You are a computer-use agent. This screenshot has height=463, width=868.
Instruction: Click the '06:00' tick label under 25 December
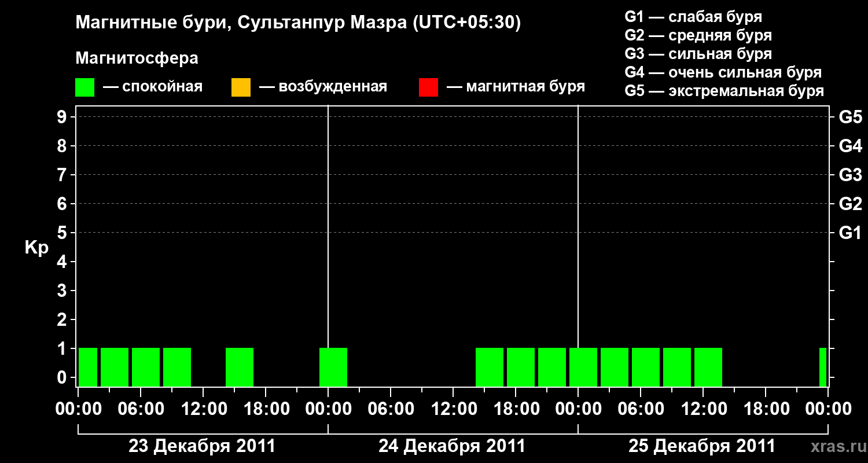pyautogui.click(x=641, y=409)
